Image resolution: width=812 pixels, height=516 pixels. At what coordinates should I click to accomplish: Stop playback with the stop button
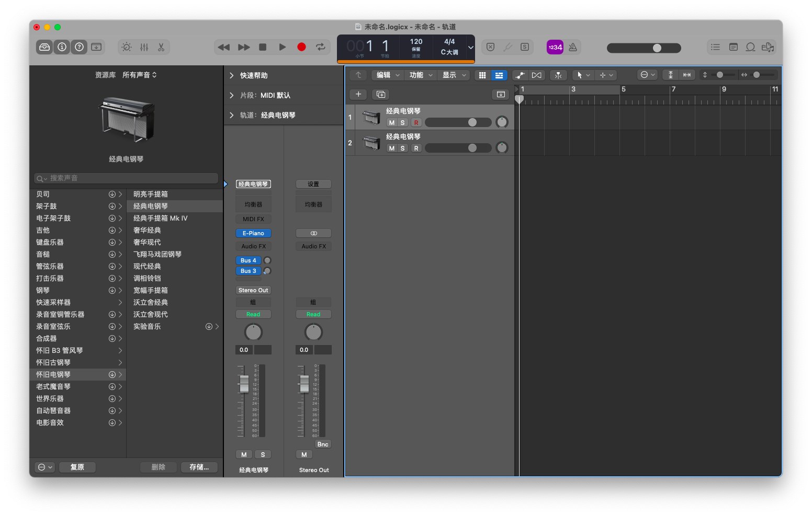263,47
